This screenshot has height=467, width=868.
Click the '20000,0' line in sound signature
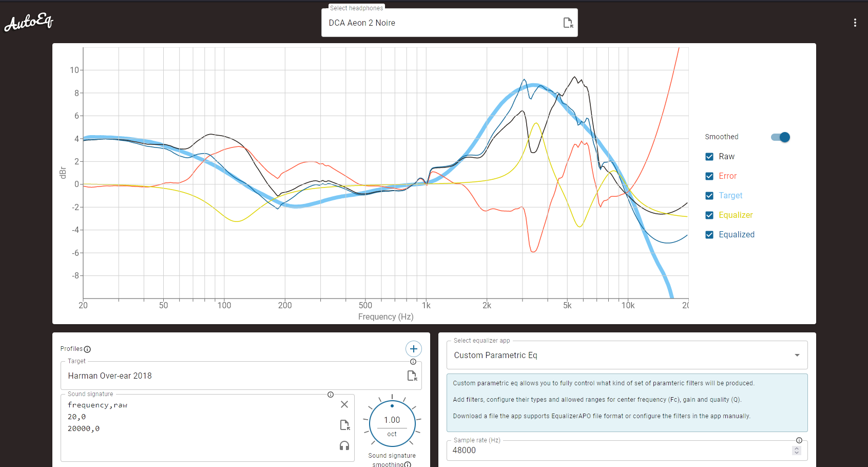84,428
